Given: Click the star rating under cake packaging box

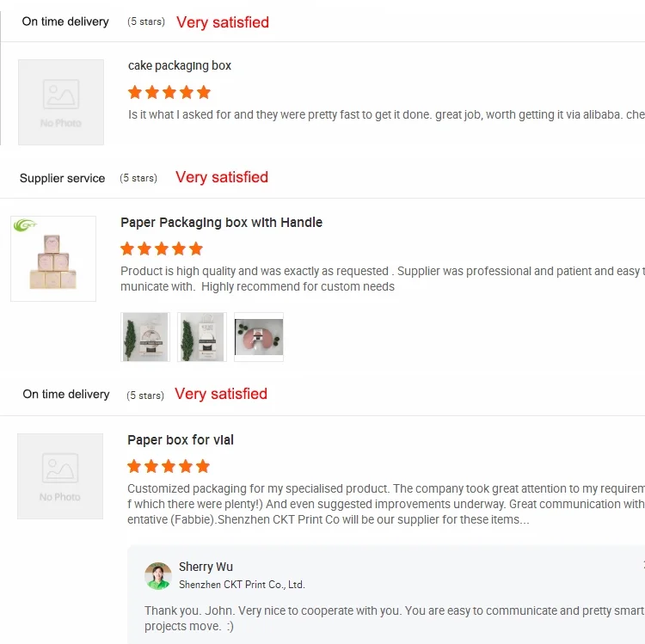Looking at the screenshot, I should [169, 92].
